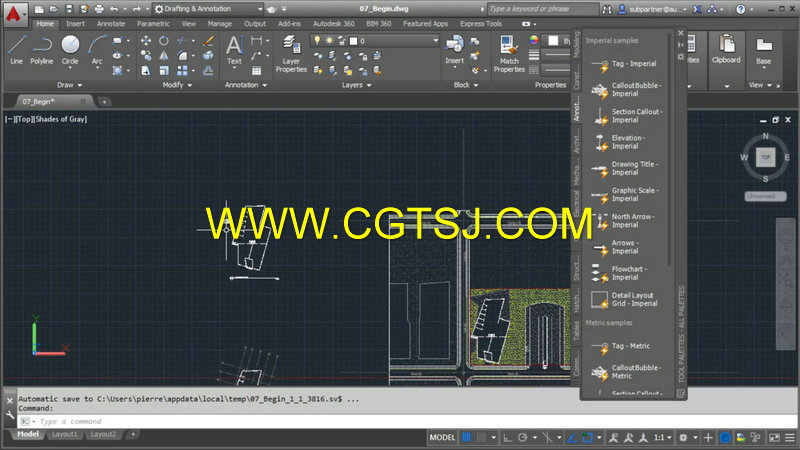Click the Offset tool icon
800x450 pixels.
(208, 70)
